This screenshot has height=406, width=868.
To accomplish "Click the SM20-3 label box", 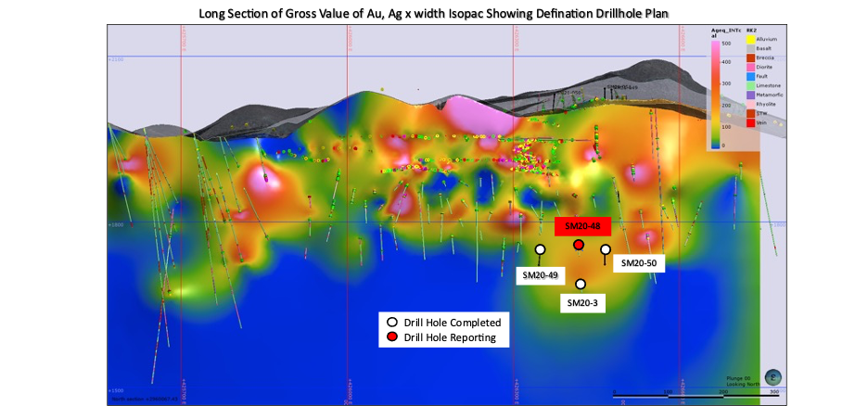I will tap(582, 303).
